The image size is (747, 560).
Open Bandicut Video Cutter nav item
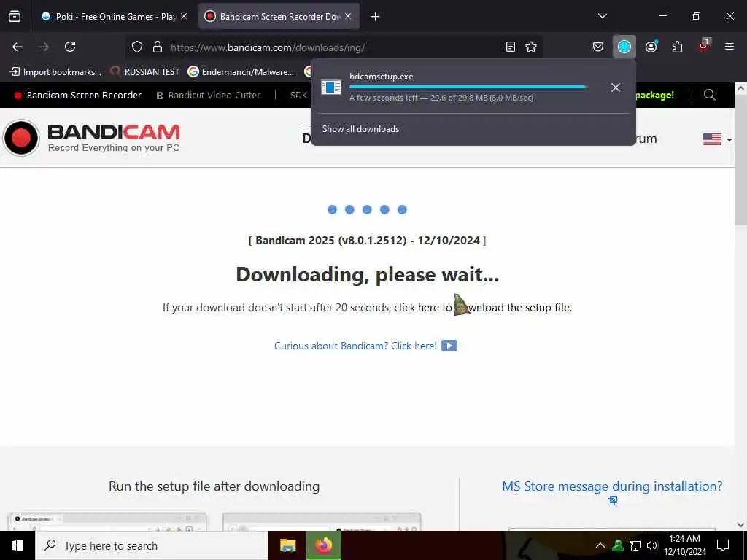[x=209, y=95]
